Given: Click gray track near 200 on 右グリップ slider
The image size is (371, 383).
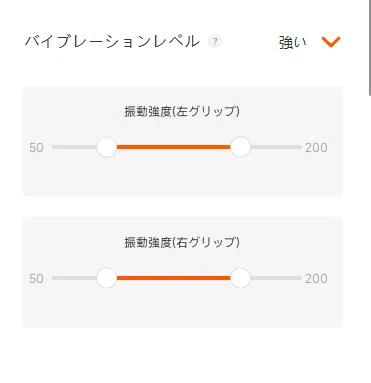Looking at the screenshot, I should click(276, 278).
